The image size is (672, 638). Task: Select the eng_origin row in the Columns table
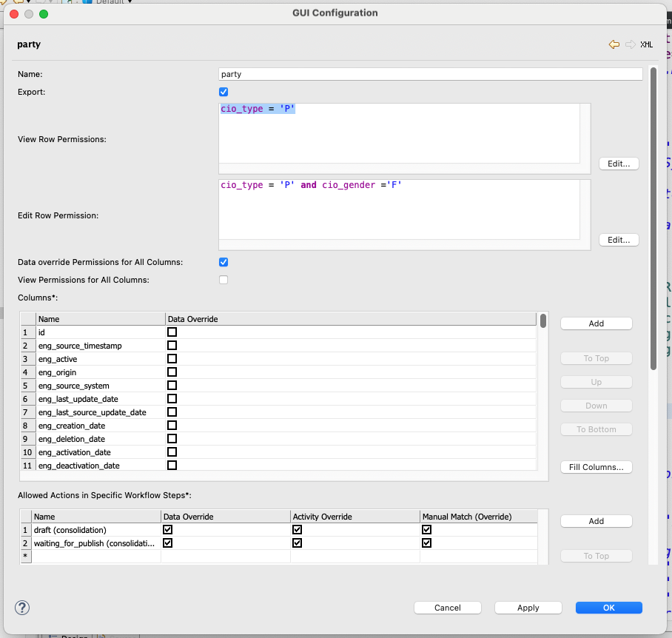click(89, 372)
